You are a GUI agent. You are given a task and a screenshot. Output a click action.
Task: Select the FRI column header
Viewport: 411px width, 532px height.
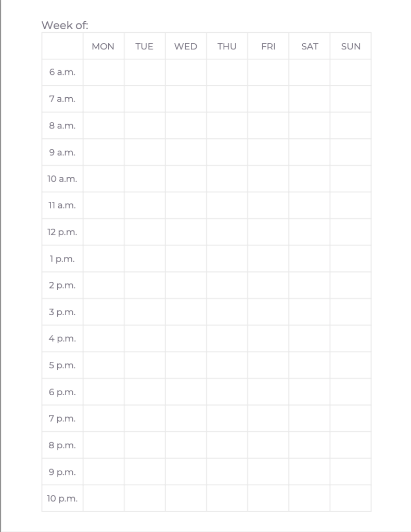point(268,46)
